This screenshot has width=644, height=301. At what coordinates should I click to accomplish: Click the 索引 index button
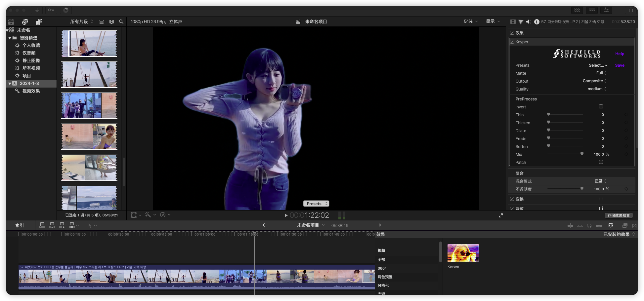tap(20, 225)
